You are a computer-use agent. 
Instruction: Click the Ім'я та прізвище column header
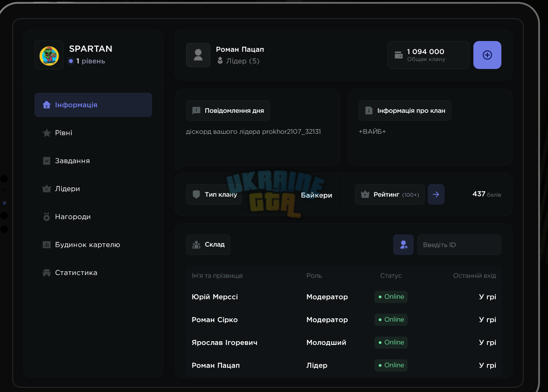(217, 275)
